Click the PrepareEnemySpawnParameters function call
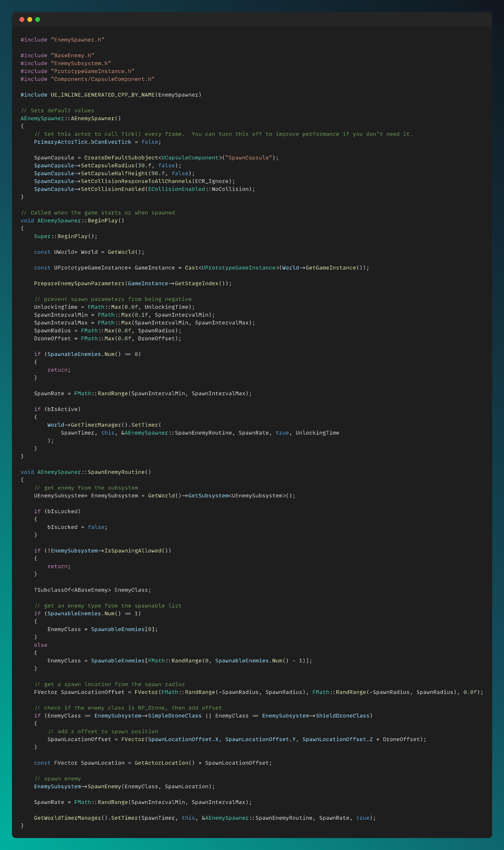 click(x=79, y=283)
